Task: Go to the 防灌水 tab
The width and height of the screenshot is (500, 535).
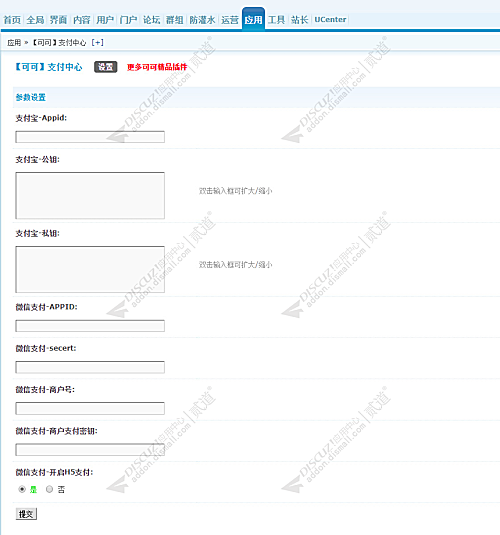Action: (x=202, y=20)
